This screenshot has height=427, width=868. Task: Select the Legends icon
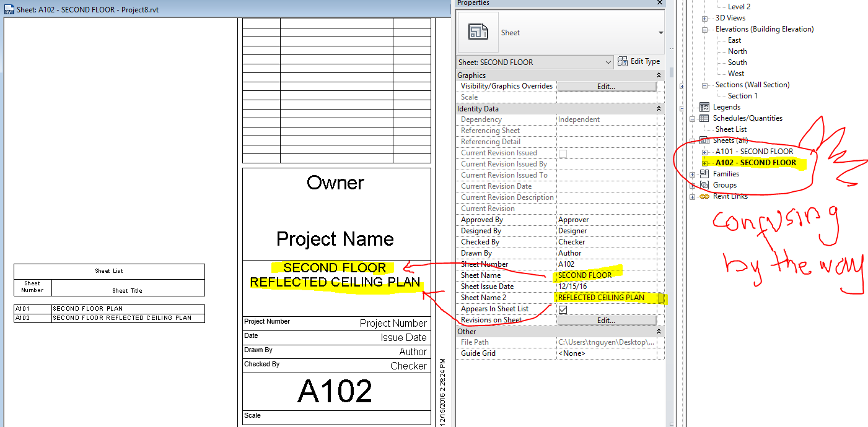tap(703, 106)
